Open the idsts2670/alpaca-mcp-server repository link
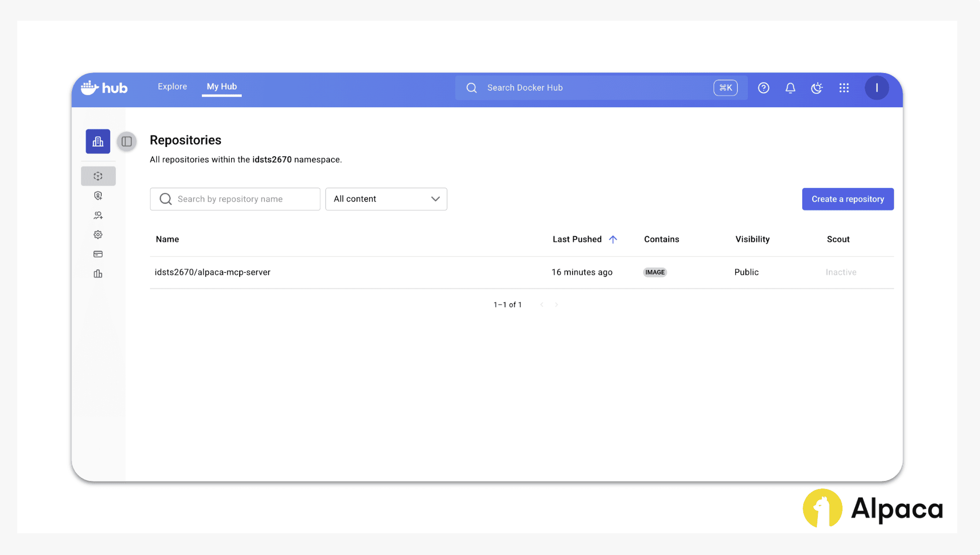The width and height of the screenshot is (980, 555). point(213,272)
